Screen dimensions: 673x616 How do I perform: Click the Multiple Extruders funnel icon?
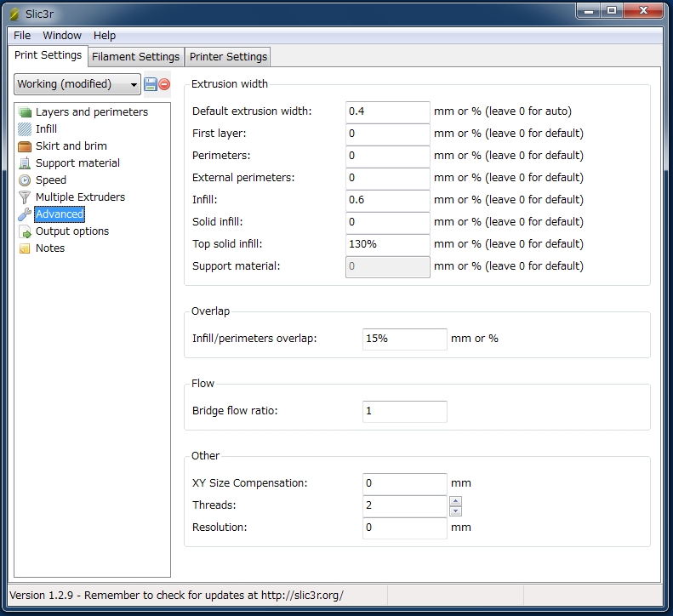25,197
